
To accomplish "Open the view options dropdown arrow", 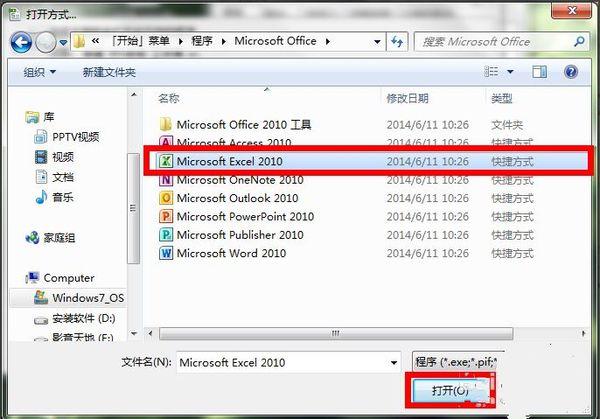I will click(x=510, y=72).
